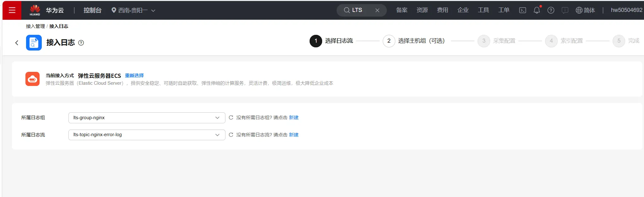The height and width of the screenshot is (197, 644).
Task: Open the red hamburger main menu
Action: (x=12, y=10)
